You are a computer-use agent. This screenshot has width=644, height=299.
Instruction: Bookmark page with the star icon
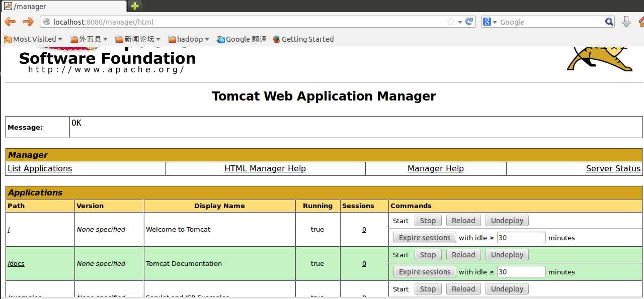(x=451, y=22)
